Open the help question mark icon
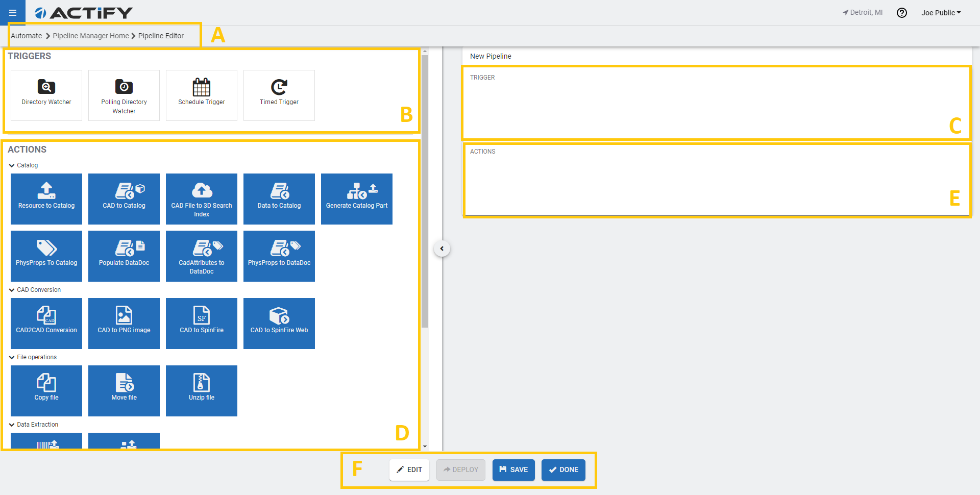This screenshot has height=495, width=980. tap(902, 13)
